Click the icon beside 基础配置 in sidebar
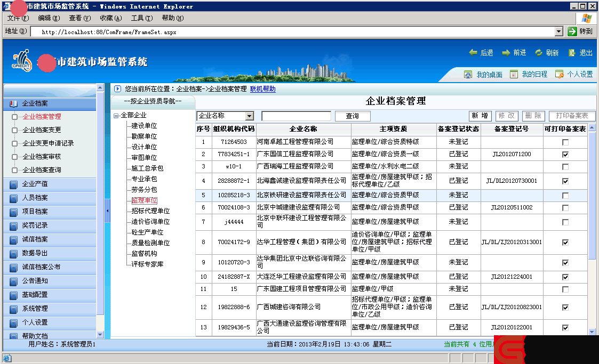 click(x=13, y=296)
